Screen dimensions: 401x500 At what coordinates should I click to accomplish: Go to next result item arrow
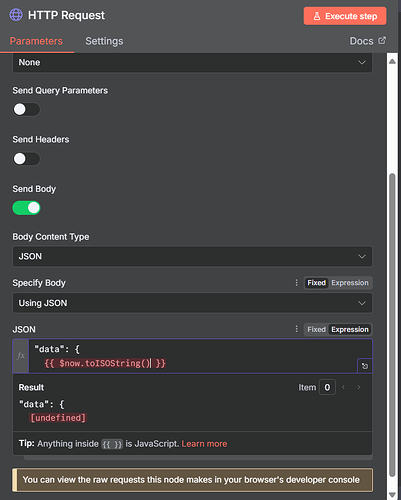tap(359, 387)
